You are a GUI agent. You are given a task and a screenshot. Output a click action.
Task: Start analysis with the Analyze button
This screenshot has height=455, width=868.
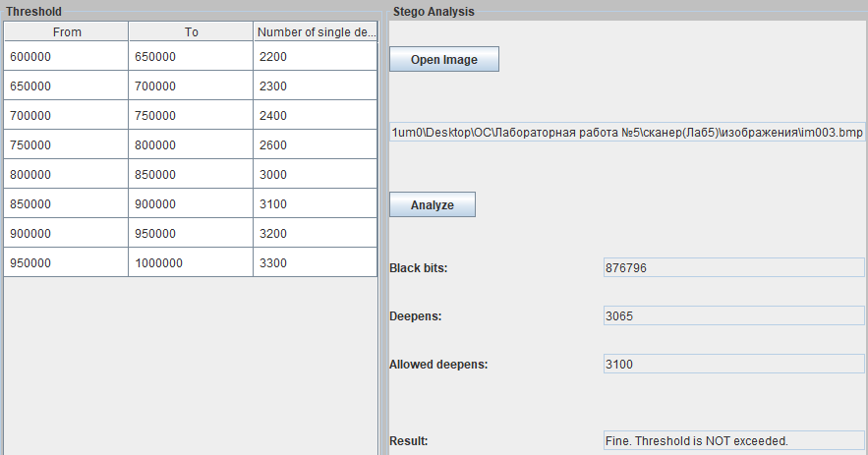tap(433, 204)
